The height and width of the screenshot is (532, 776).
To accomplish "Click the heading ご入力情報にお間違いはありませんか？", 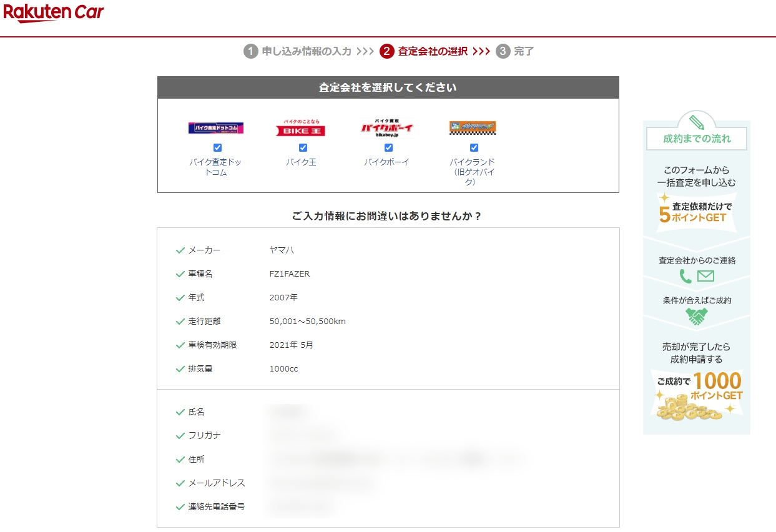I will (388, 217).
